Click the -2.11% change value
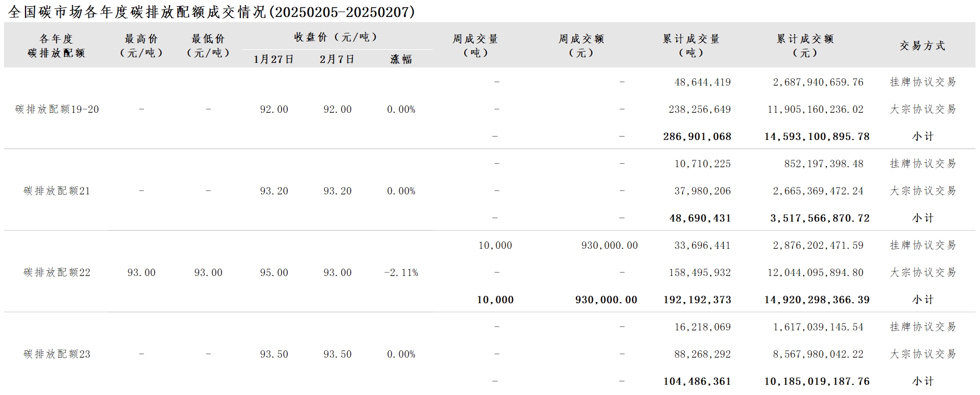Screen dimensions: 980x395 401,273
